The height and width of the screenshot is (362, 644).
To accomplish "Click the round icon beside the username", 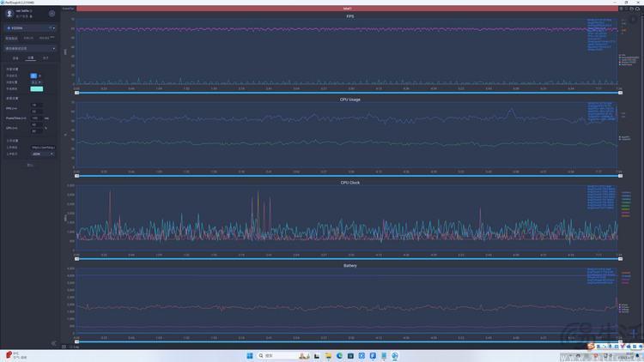I will [52, 14].
